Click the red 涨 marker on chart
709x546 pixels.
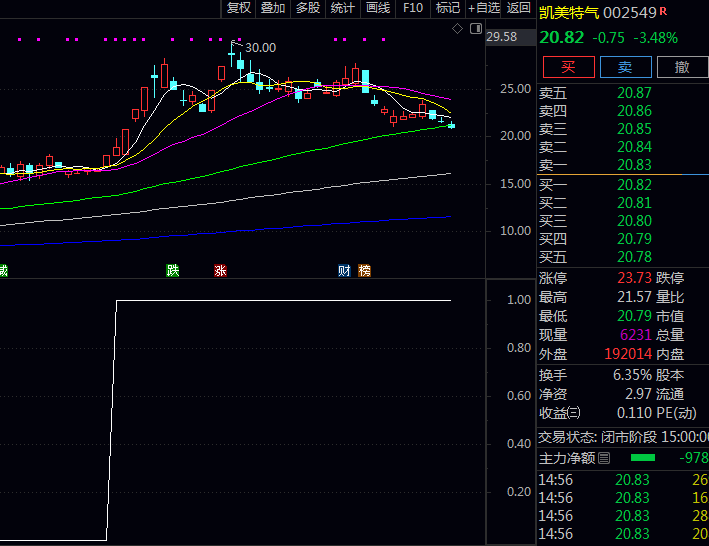pos(220,270)
